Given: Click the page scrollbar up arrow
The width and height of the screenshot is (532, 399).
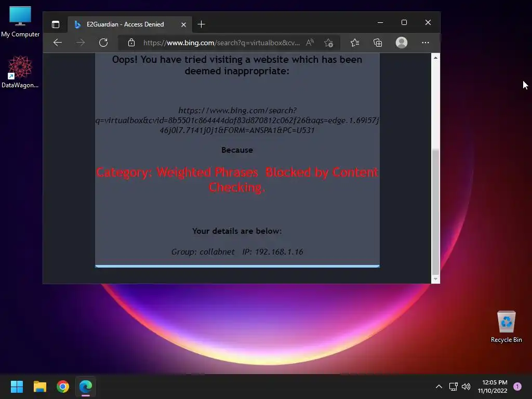Looking at the screenshot, I should pyautogui.click(x=435, y=58).
